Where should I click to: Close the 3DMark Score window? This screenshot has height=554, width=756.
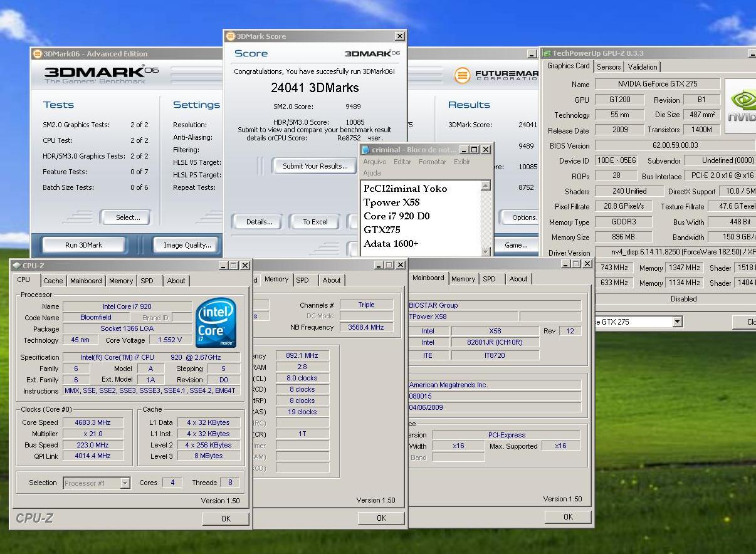point(399,36)
